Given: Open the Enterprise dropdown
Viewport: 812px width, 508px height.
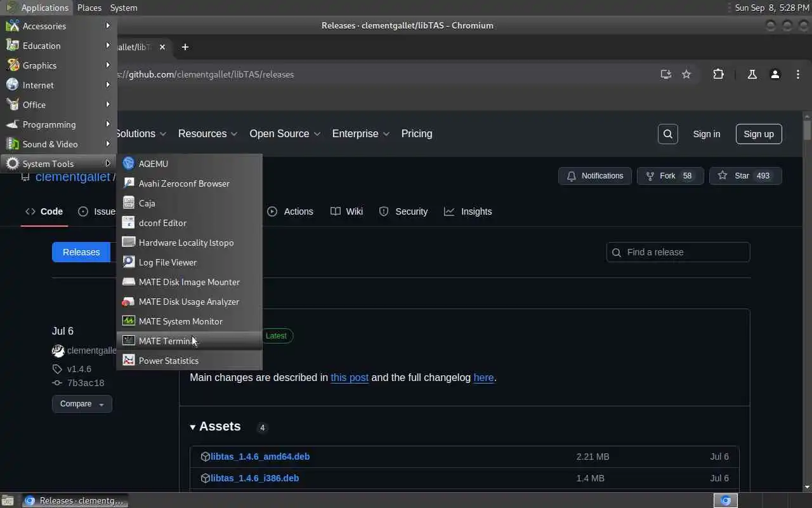Looking at the screenshot, I should point(361,134).
